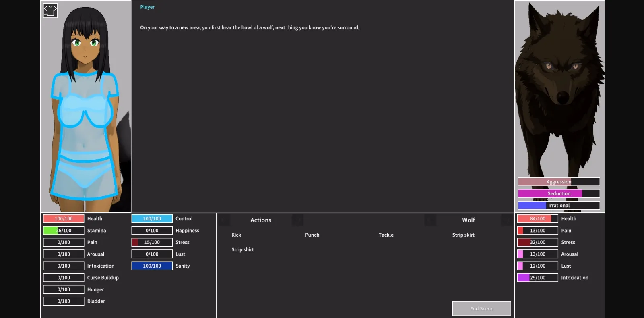The image size is (644, 318).
Task: Select the wolf's Irrational bar
Action: click(559, 206)
